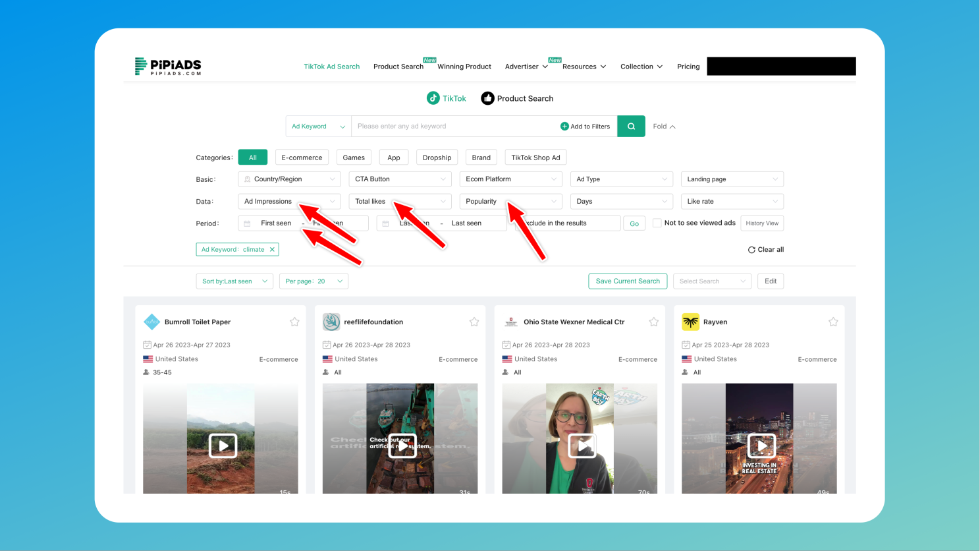This screenshot has width=980, height=551.
Task: Click the Clear all refresh icon
Action: 751,250
